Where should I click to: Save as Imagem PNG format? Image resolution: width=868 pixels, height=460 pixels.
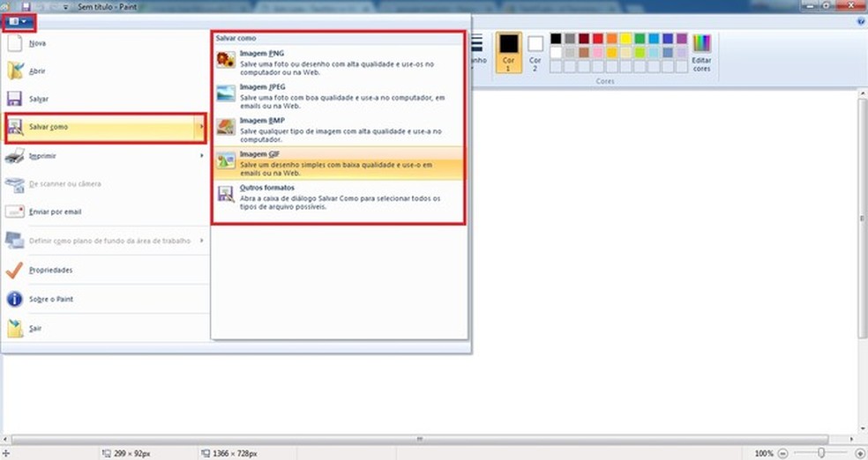pyautogui.click(x=338, y=63)
